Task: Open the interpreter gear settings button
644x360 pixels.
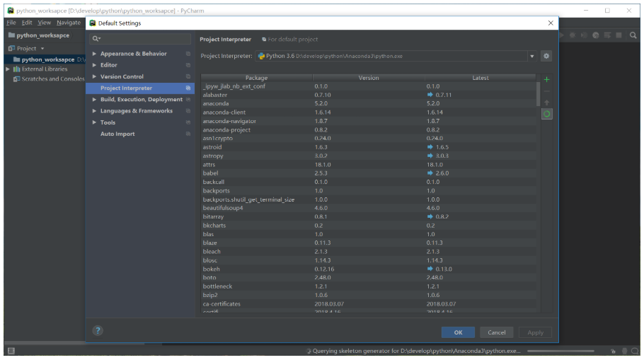Action: tap(546, 56)
